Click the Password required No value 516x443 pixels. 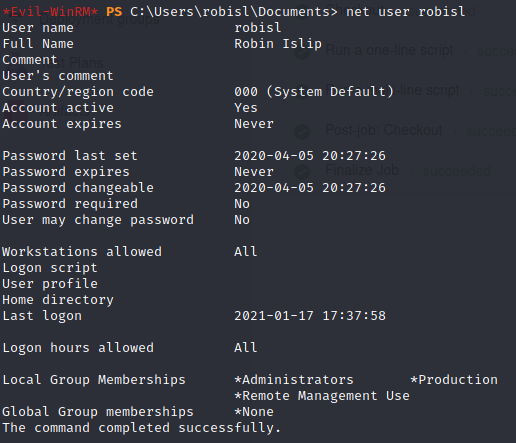pyautogui.click(x=242, y=204)
